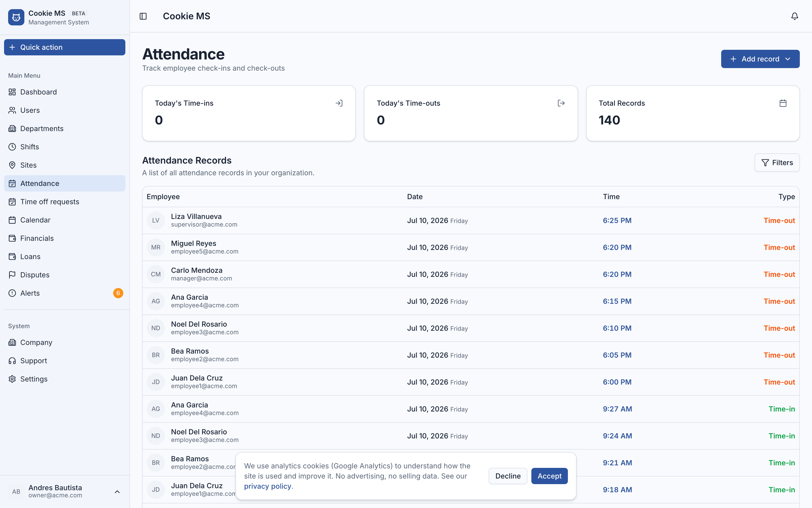
Task: Click the Sites map pin icon
Action: tap(12, 165)
